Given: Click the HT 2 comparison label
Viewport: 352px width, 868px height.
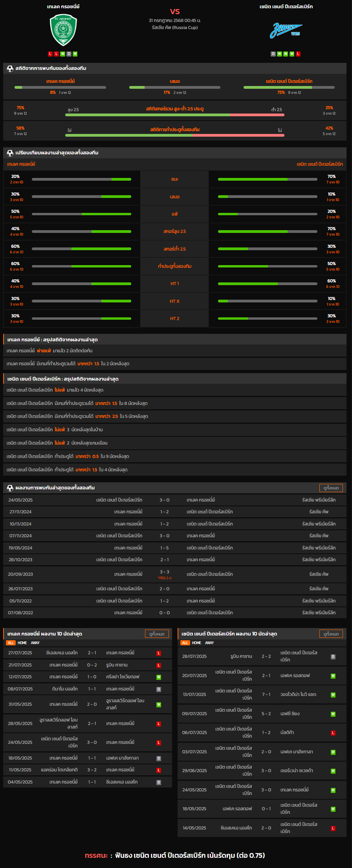Looking at the screenshot, I should point(175,319).
